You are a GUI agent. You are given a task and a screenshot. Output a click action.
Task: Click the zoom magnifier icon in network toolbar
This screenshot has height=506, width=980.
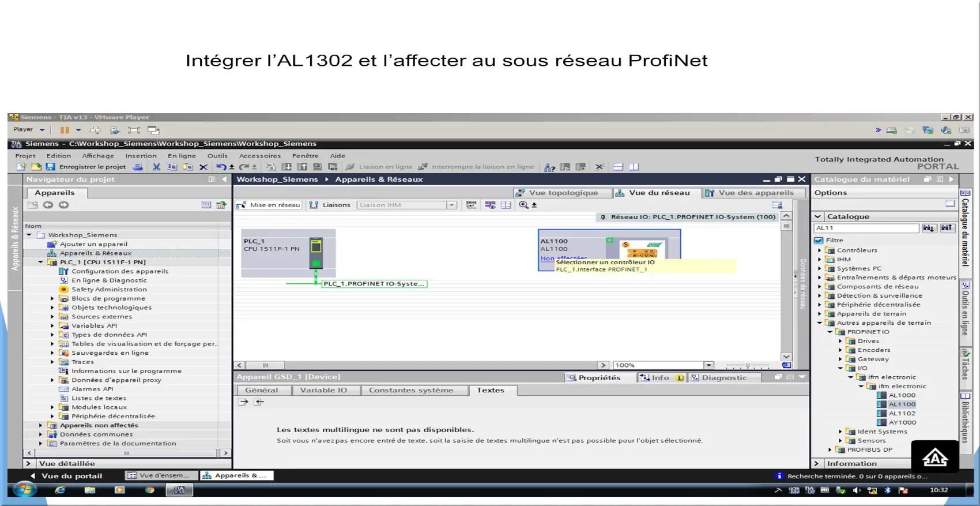(x=523, y=205)
